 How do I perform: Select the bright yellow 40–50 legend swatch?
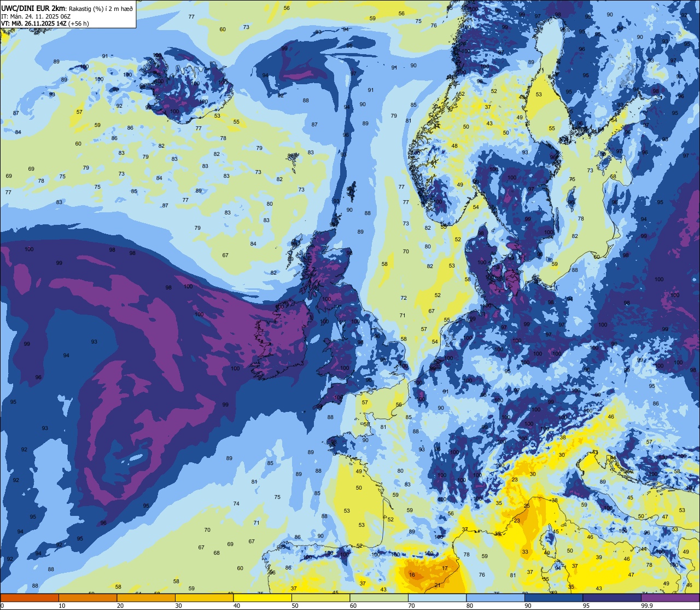[262, 597]
